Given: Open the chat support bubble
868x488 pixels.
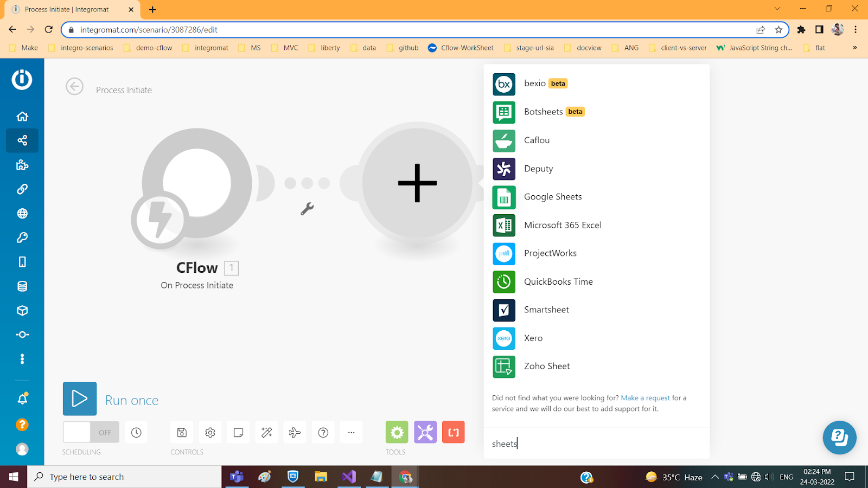Looking at the screenshot, I should tap(839, 437).
